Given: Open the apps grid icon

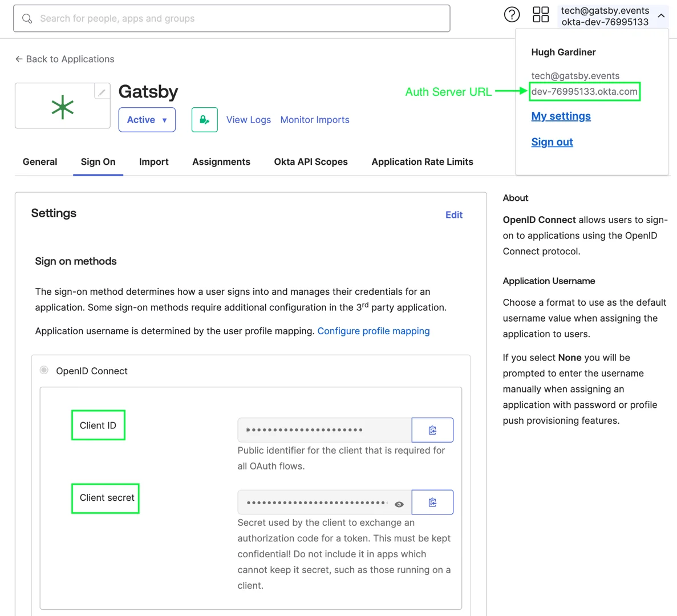Looking at the screenshot, I should pos(541,15).
